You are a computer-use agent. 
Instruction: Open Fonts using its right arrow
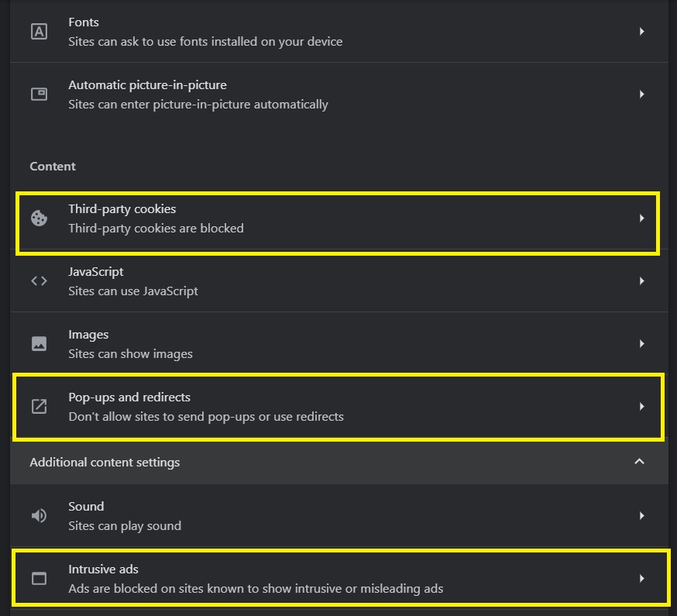click(641, 32)
